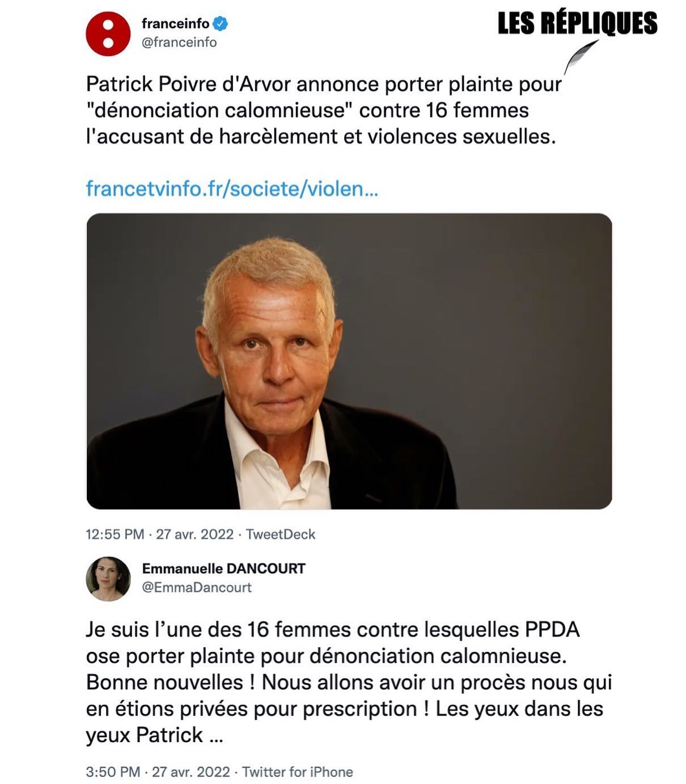Click the first tweet's 27 avr. 2022 date
Image resolution: width=686 pixels, height=784 pixels.
click(x=194, y=534)
